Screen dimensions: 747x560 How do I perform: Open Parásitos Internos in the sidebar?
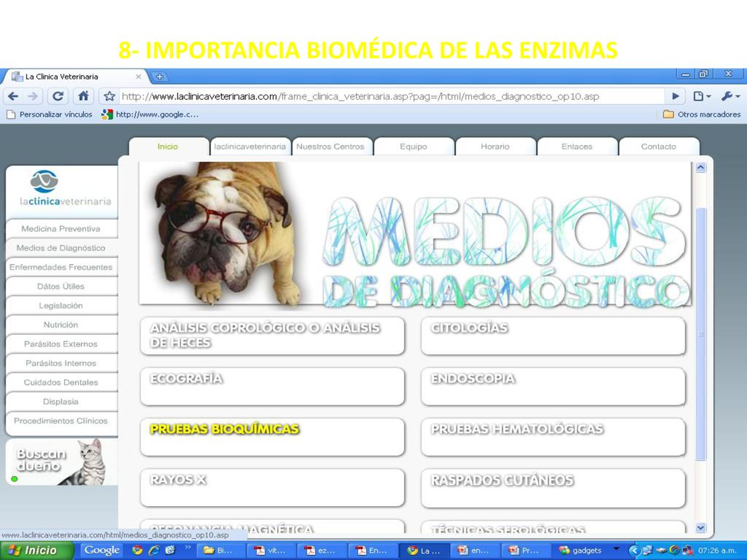point(61,363)
